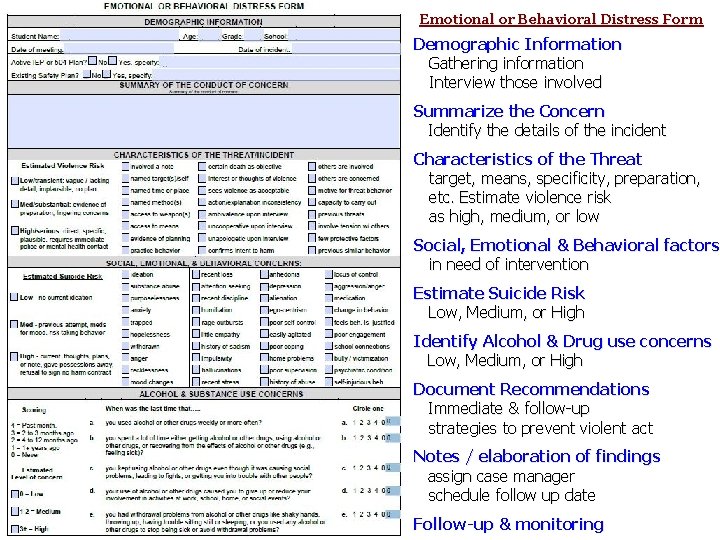Click score field for alcohol question c
The height and width of the screenshot is (540, 720).
click(x=393, y=468)
